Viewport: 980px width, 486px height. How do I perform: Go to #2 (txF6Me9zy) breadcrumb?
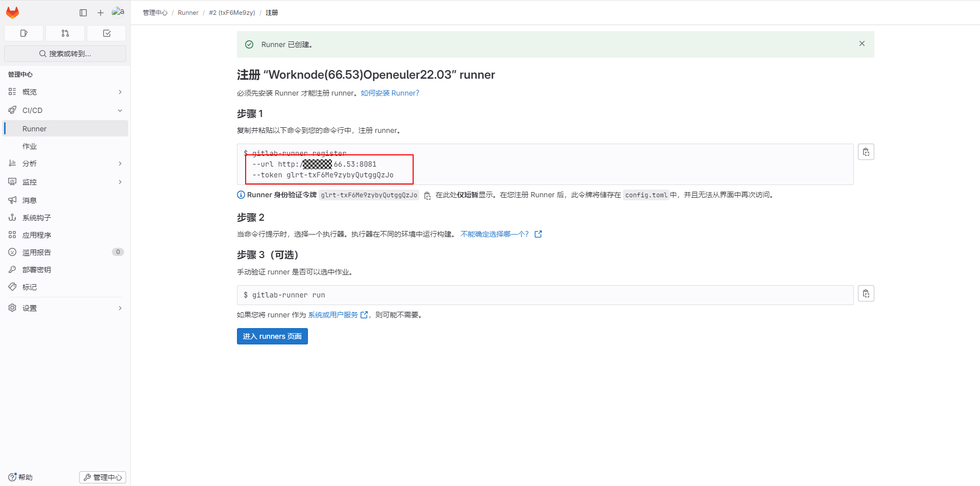232,13
